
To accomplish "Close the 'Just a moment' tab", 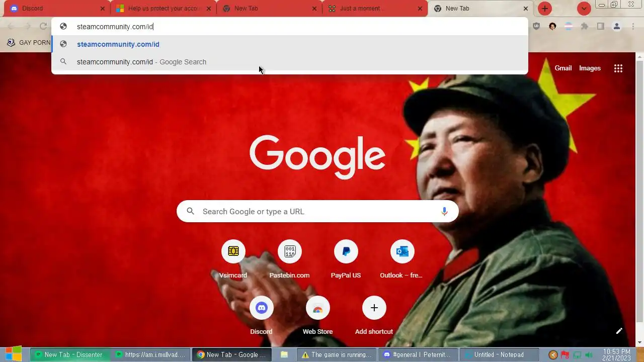I will point(420,9).
